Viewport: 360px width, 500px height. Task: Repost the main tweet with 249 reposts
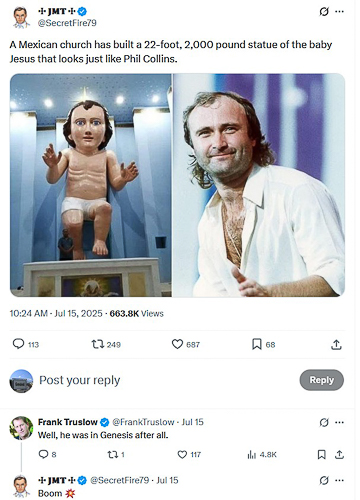pos(106,344)
